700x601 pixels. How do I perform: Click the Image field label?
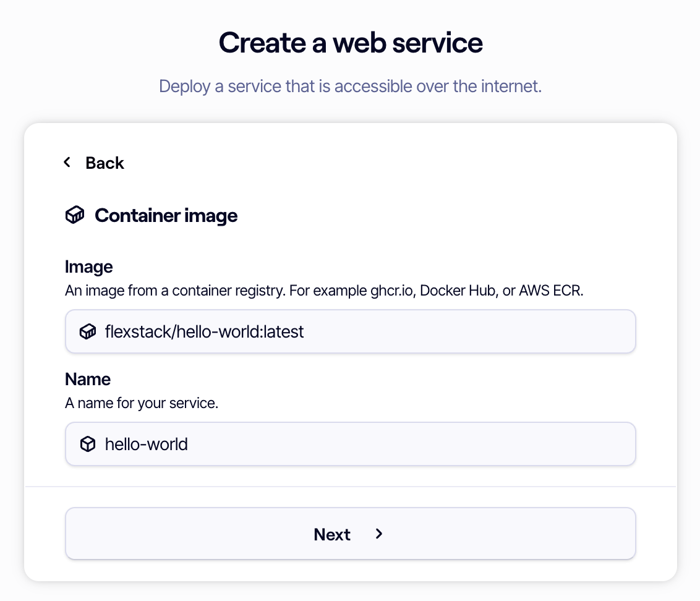coord(88,266)
